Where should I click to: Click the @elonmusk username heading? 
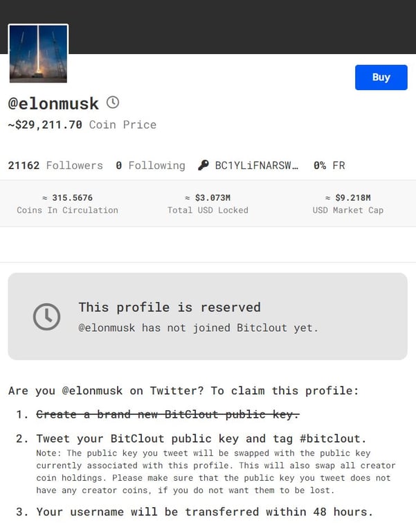tap(53, 104)
